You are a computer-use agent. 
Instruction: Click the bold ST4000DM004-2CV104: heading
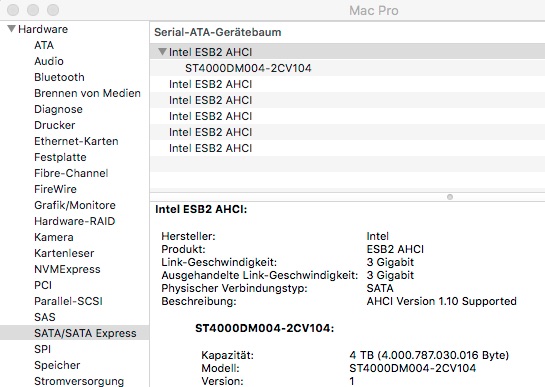[265, 328]
